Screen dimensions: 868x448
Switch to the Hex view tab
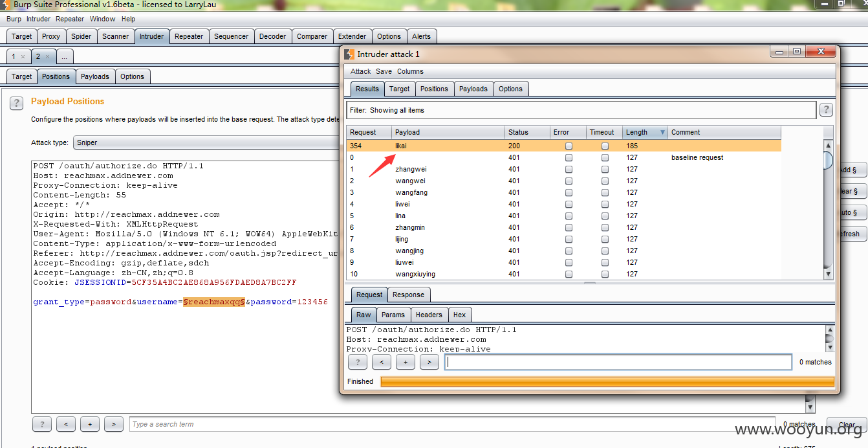point(460,315)
